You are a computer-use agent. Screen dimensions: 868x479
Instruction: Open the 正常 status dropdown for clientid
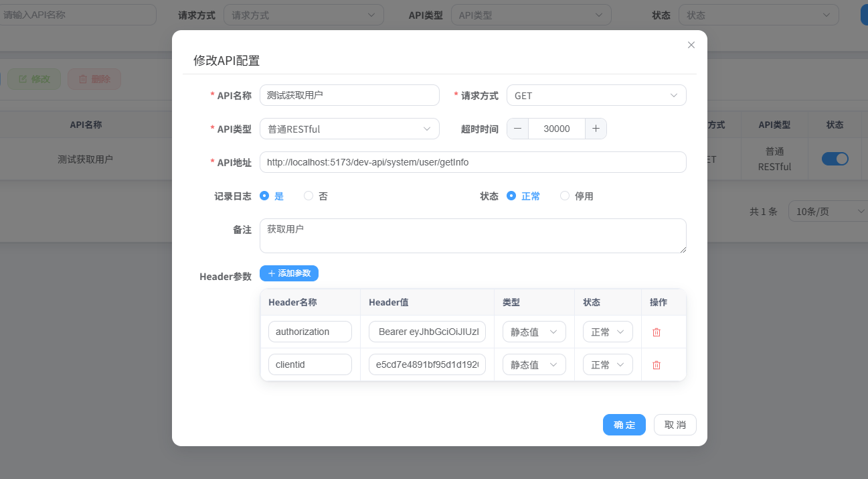coord(607,364)
